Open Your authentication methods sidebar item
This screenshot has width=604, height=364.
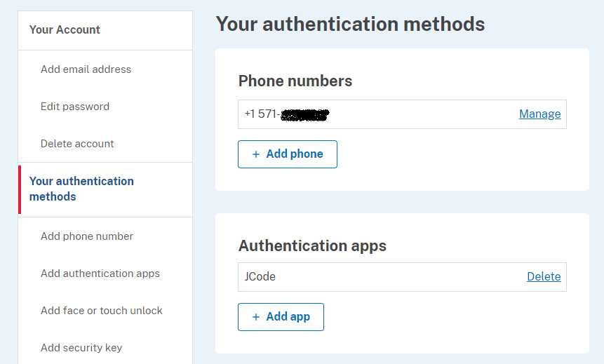81,189
